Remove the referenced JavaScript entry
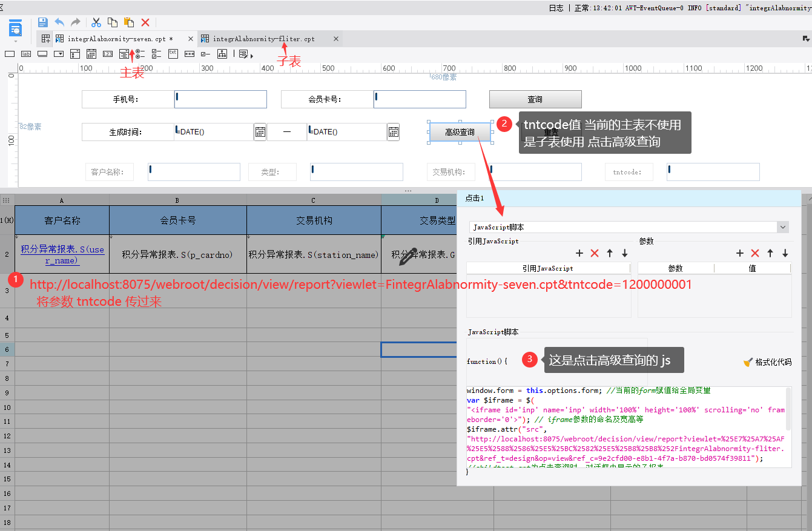 click(595, 253)
